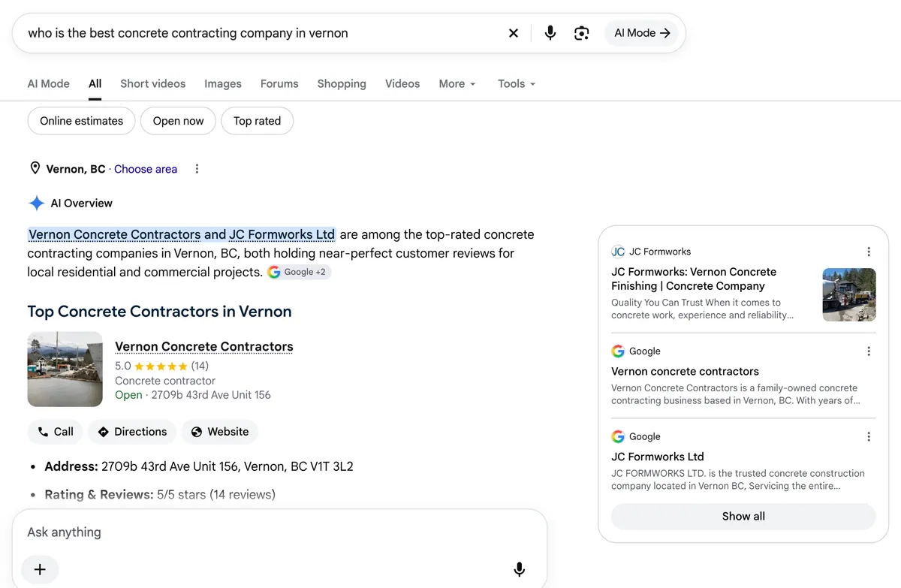This screenshot has height=588, width=901.
Task: Open the Google +2 sources chip
Action: [x=299, y=272]
